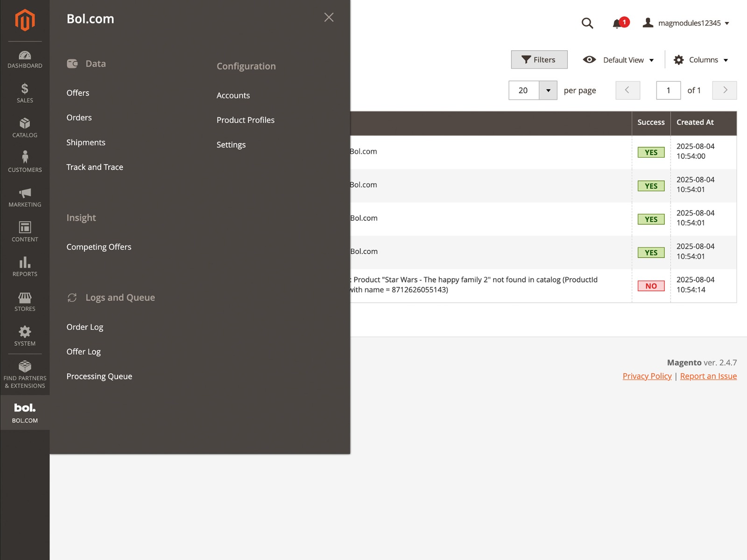The width and height of the screenshot is (747, 560).
Task: Select the Bol.com sidebar item
Action: (x=25, y=413)
